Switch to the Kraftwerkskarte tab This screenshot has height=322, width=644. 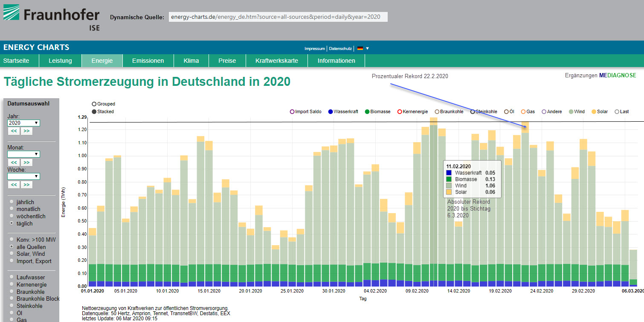tap(277, 61)
